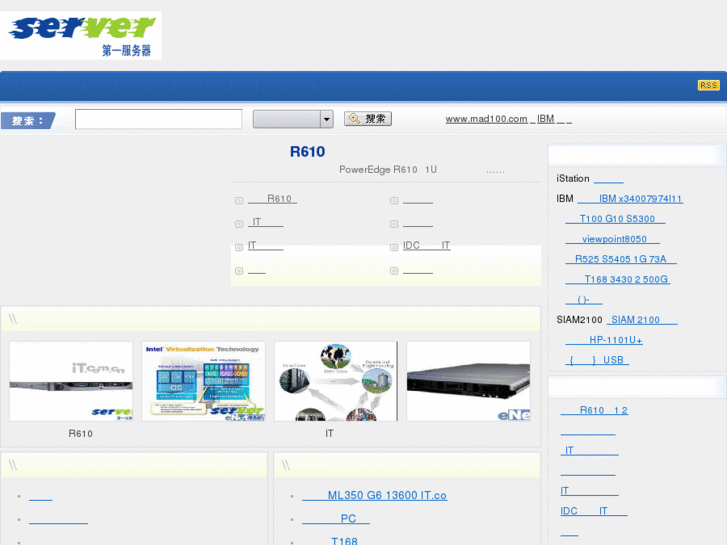The image size is (727, 545).
Task: Open the Intel Virtualization Technology thumbnail
Action: (x=203, y=381)
